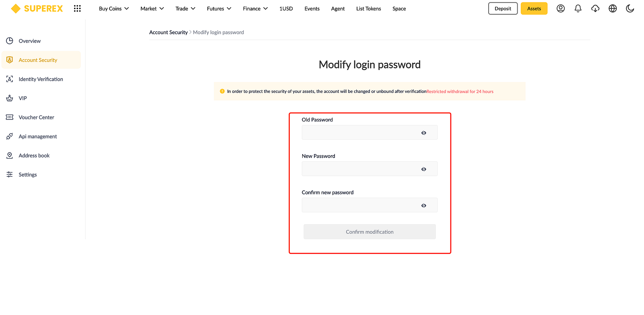Expand the Buy Coins dropdown
This screenshot has height=315, width=644.
(114, 8)
